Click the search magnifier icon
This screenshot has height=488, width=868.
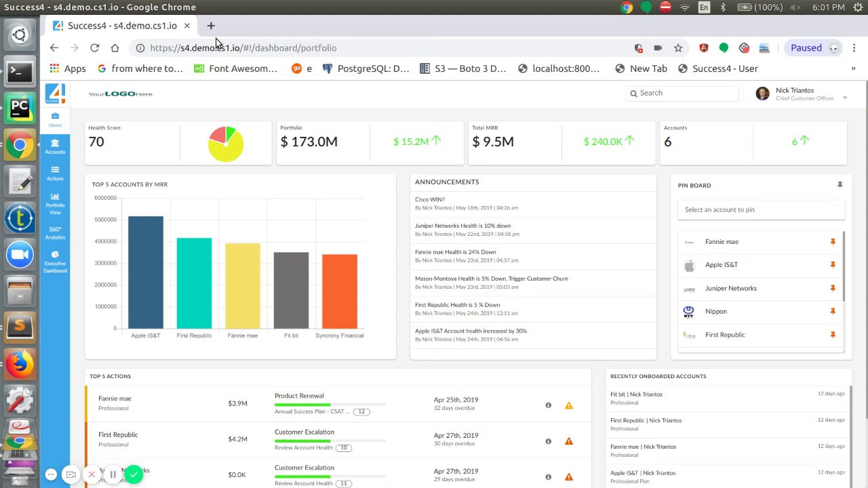633,94
